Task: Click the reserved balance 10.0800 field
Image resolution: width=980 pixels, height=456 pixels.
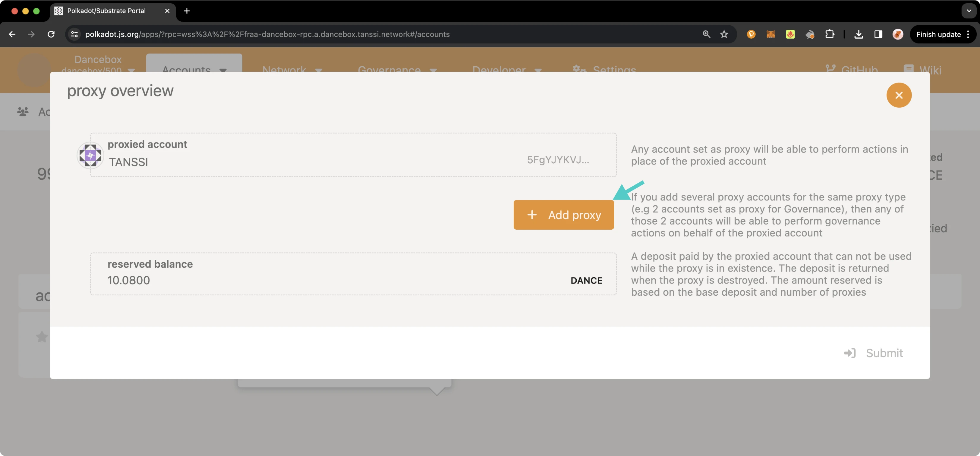Action: [x=353, y=274]
